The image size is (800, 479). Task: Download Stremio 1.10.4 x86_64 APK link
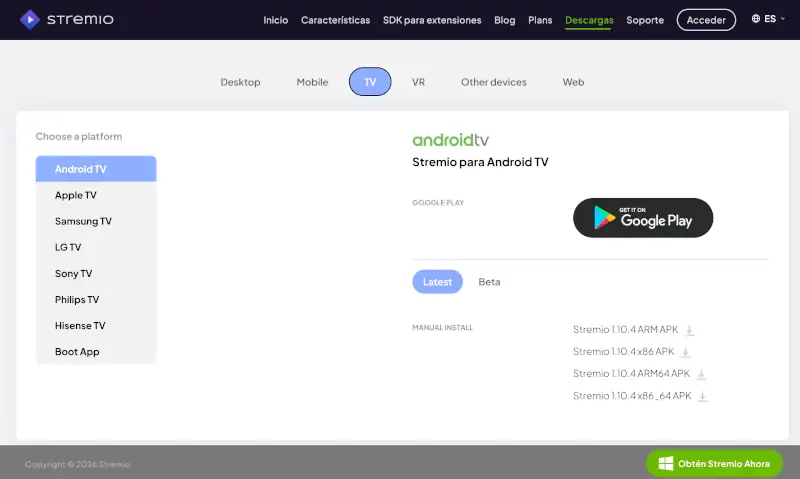point(632,395)
